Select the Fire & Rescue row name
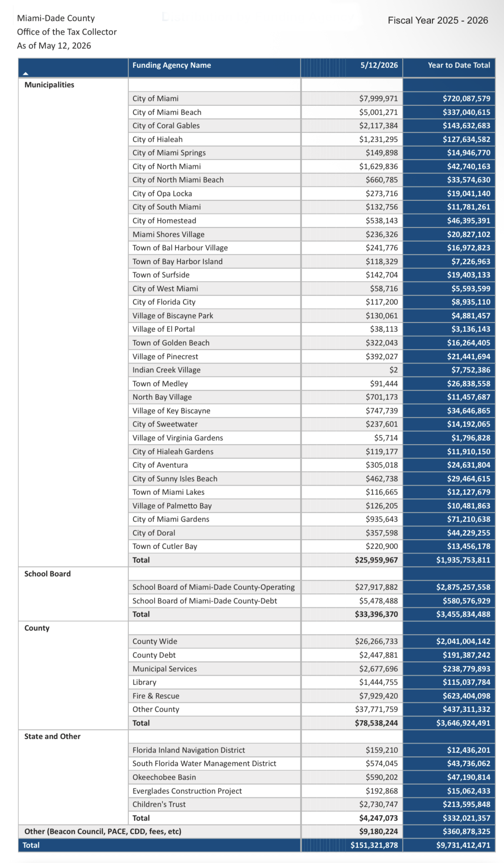This screenshot has height=863, width=504. click(x=156, y=696)
